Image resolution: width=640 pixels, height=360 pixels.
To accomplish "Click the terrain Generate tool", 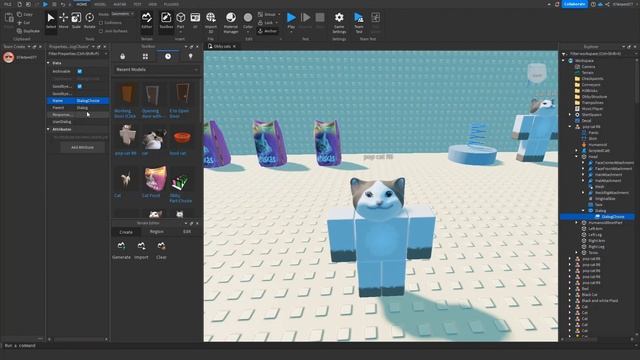I will pos(121,250).
